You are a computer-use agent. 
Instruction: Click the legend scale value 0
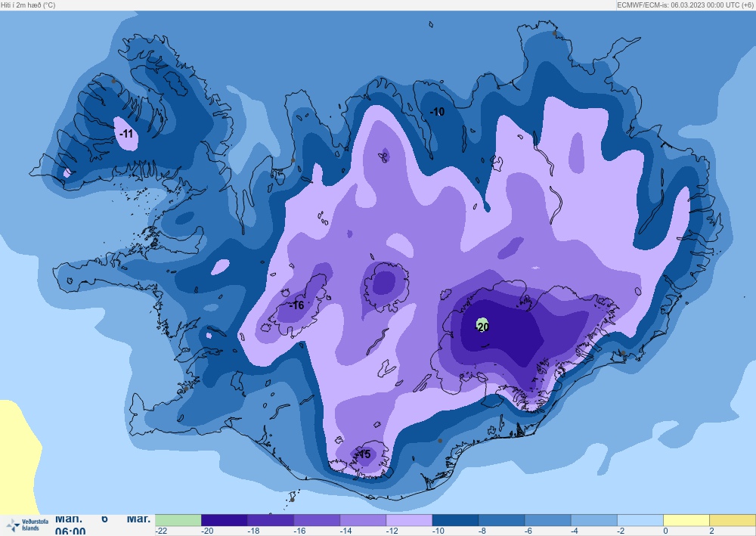665,531
